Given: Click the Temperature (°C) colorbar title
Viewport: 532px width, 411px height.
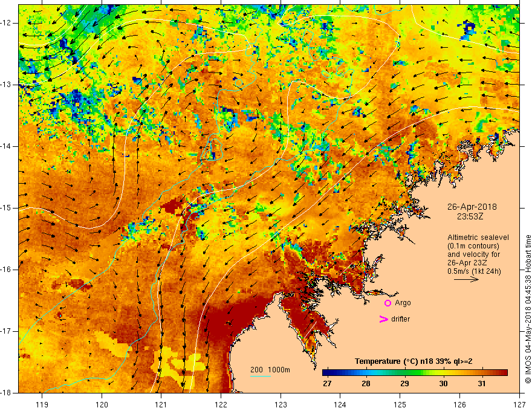Looking at the screenshot, I should tap(414, 361).
